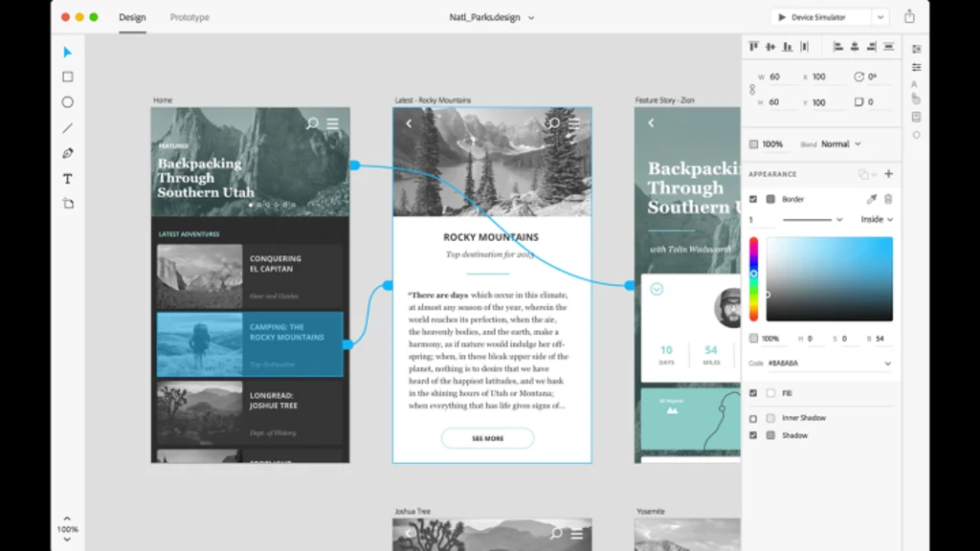Choose the Text tool
Screen dimensions: 980x551
point(68,179)
